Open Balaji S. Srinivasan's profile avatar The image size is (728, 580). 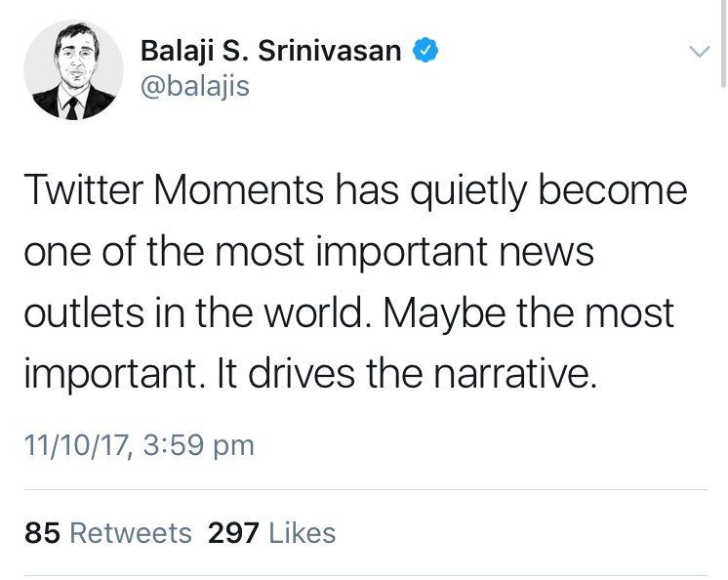coord(73,69)
